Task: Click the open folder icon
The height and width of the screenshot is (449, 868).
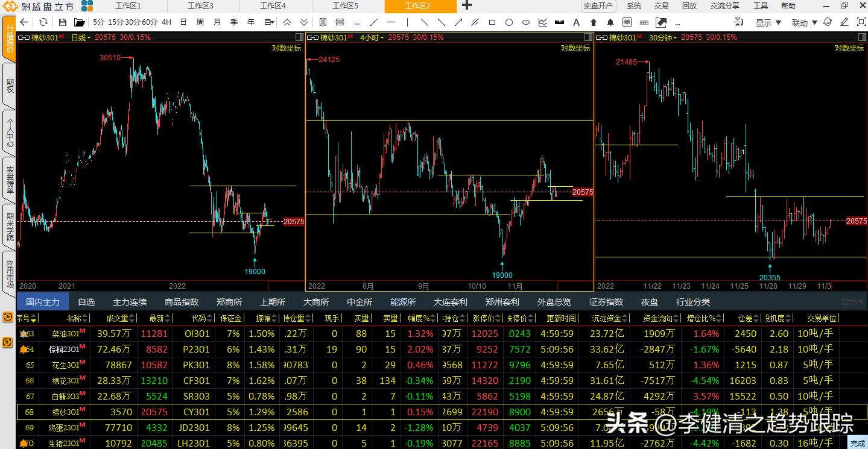Action: tap(80, 22)
